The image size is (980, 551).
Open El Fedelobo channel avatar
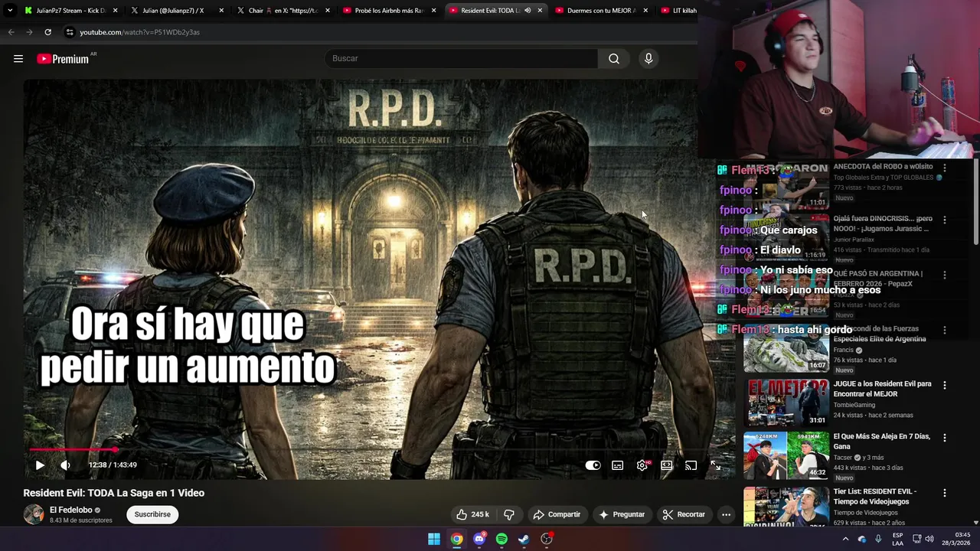pyautogui.click(x=34, y=514)
